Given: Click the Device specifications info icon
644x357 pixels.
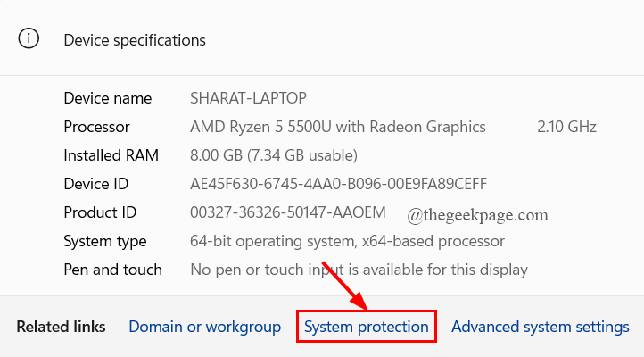Looking at the screenshot, I should 29,38.
